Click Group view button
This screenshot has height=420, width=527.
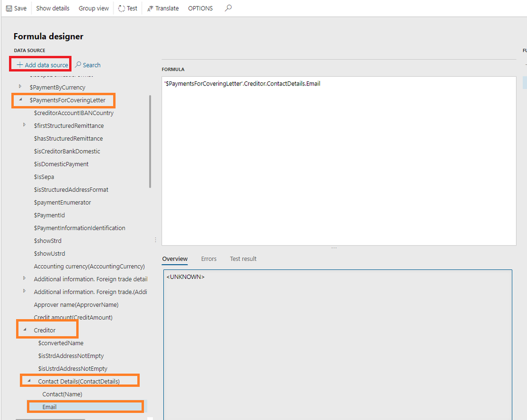93,8
